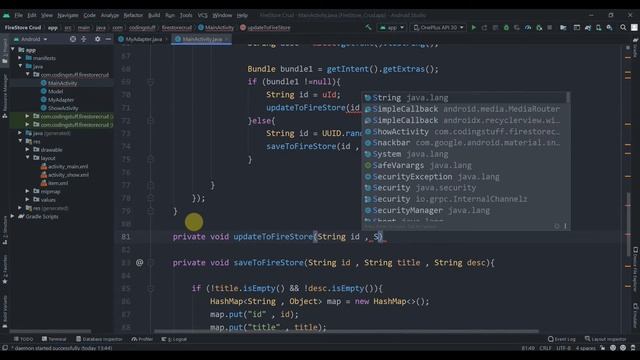This screenshot has width=640, height=360.
Task: Expand the manifests folder
Action: (x=20, y=58)
